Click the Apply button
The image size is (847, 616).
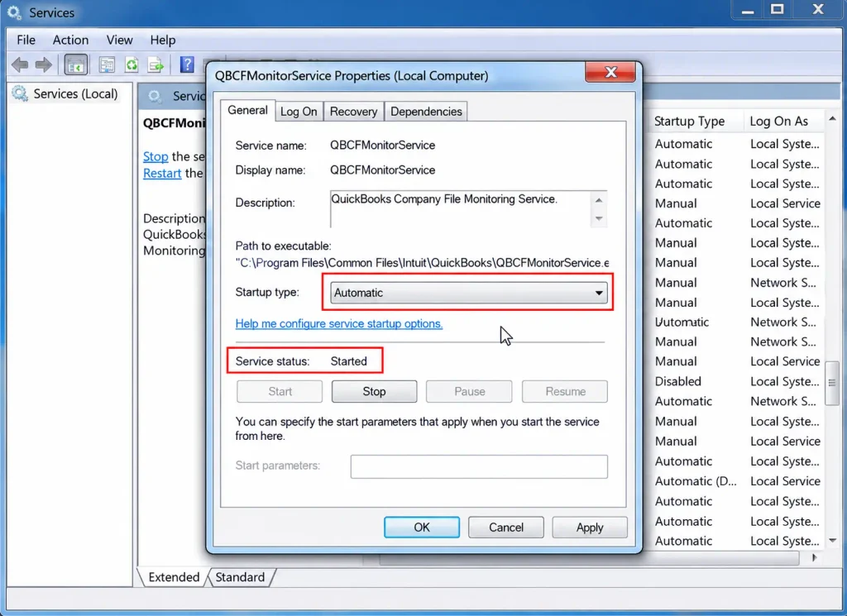coord(589,528)
